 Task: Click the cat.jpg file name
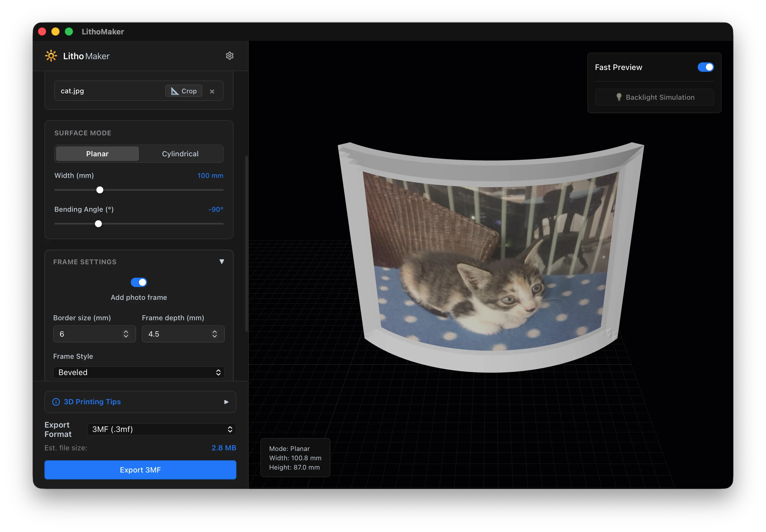(x=72, y=91)
